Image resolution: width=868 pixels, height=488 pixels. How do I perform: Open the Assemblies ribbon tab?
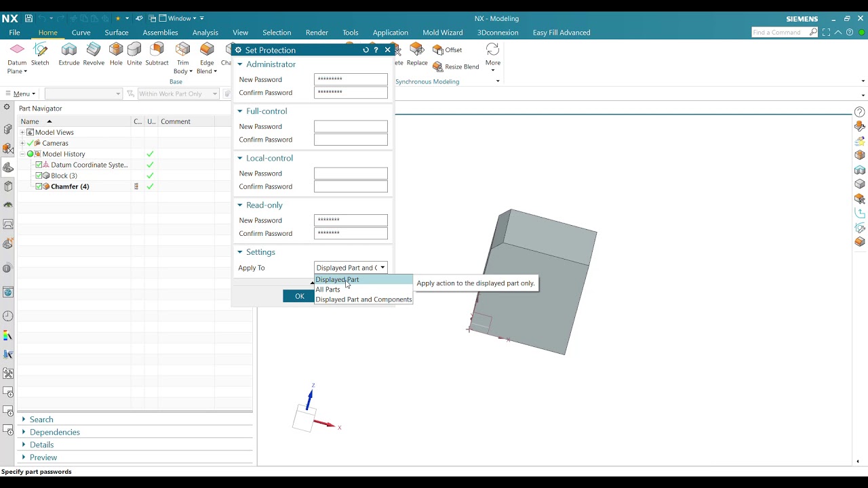160,33
